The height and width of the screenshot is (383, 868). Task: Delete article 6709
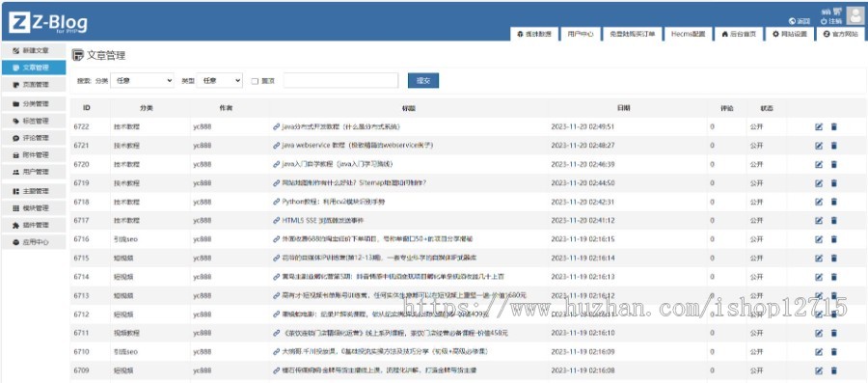point(833,370)
